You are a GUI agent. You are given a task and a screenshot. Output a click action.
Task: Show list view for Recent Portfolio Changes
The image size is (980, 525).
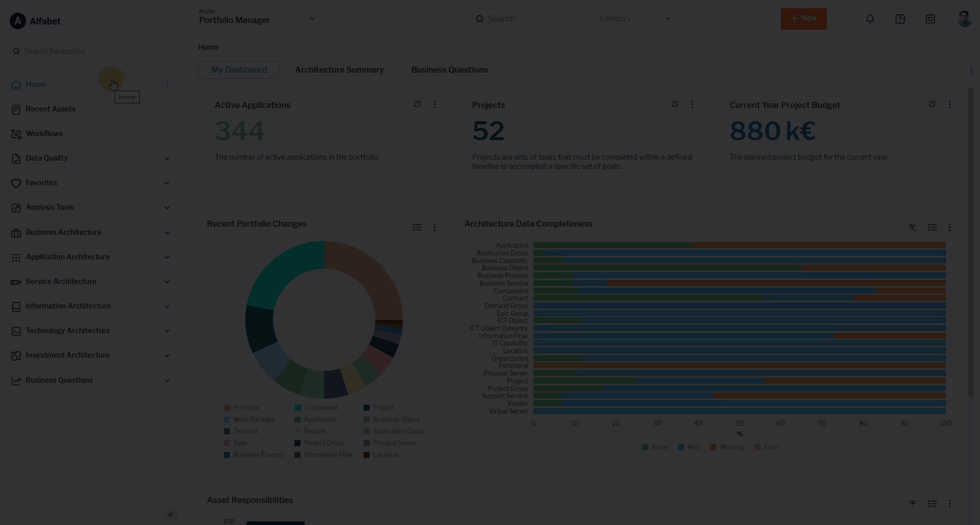tap(417, 228)
